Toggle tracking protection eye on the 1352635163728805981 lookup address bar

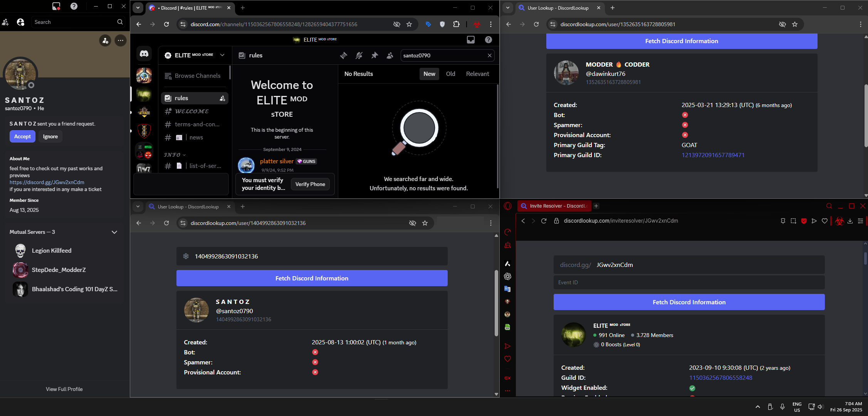click(x=782, y=24)
